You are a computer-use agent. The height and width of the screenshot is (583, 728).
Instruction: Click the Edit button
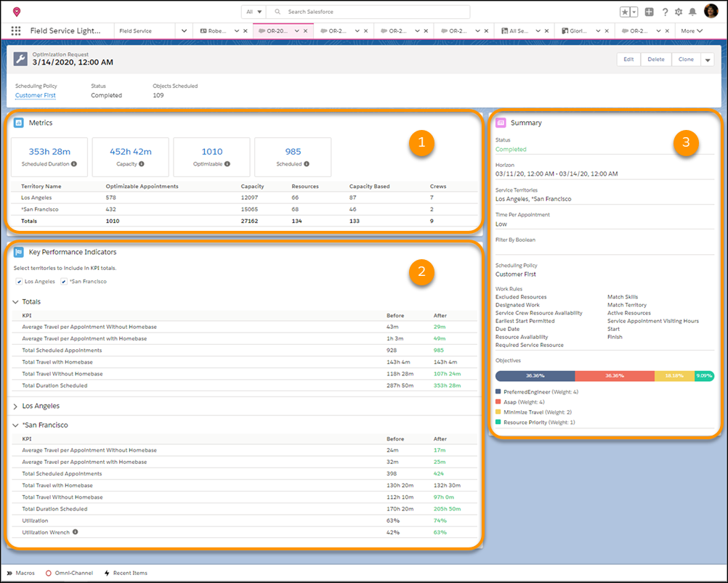[x=628, y=60]
